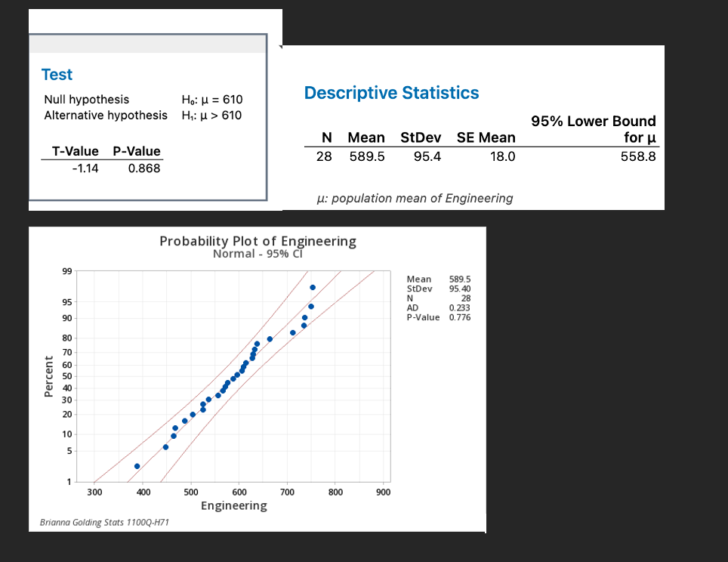
Task: Open the SE Mean column header
Action: click(x=486, y=137)
